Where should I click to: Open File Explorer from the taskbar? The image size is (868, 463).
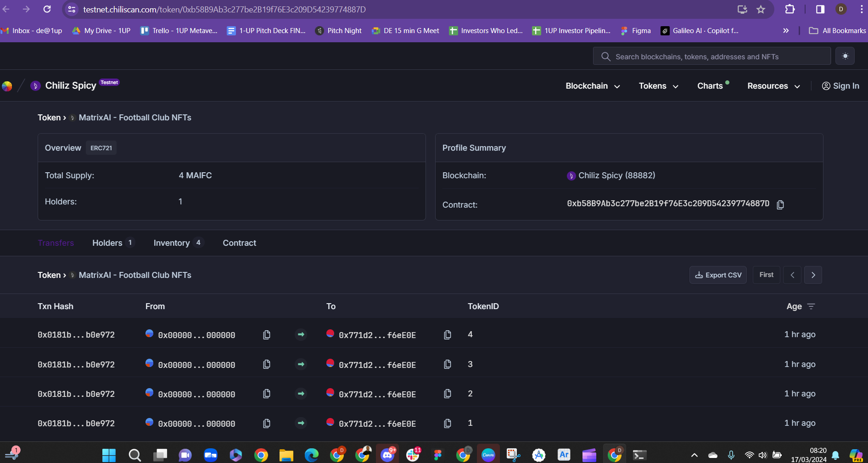[x=286, y=455]
